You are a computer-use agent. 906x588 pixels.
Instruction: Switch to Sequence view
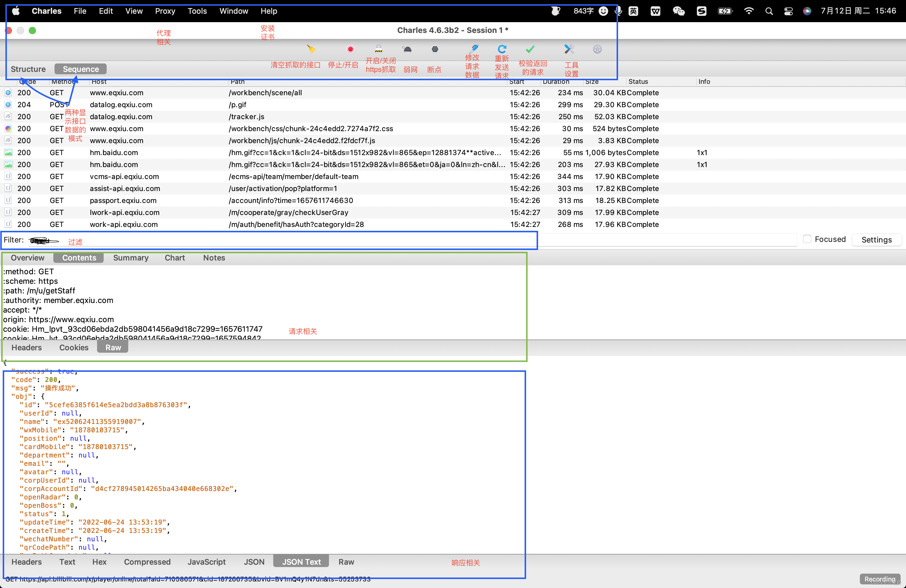[x=81, y=69]
